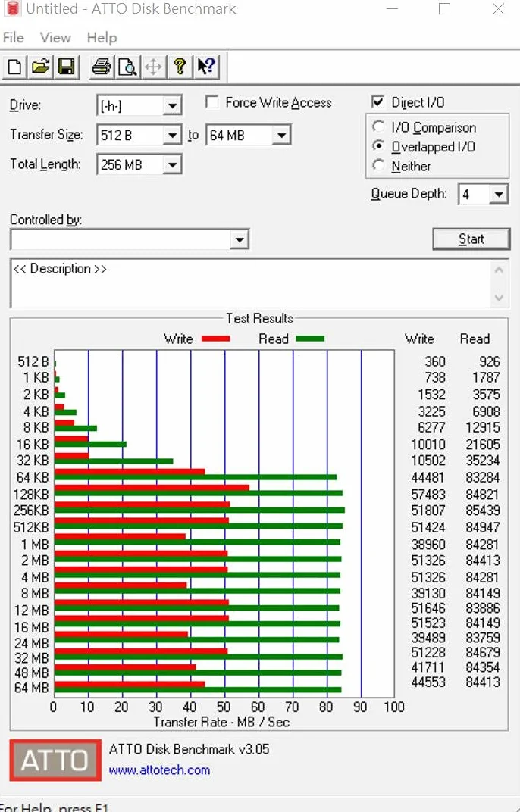
Task: Click the four-arrow move toolbar icon
Action: [153, 67]
